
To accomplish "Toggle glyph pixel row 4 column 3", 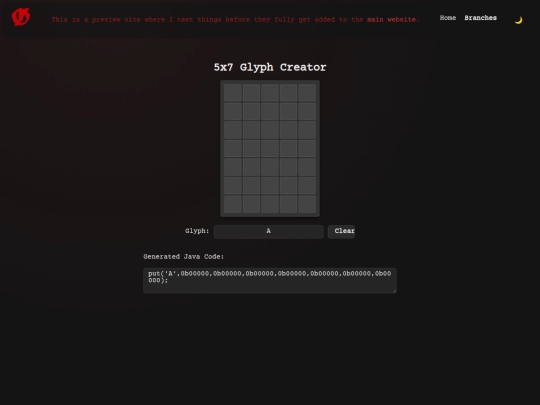I will tap(270, 148).
